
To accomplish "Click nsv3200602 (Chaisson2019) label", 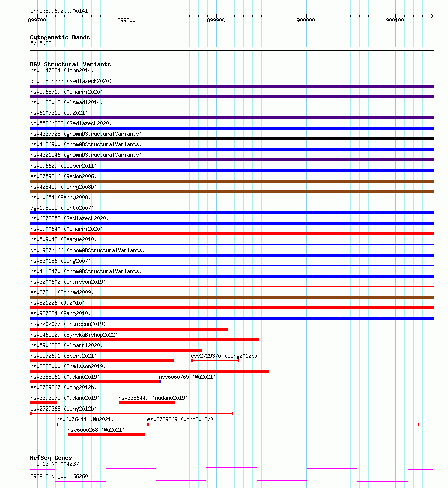I will coord(68,282).
